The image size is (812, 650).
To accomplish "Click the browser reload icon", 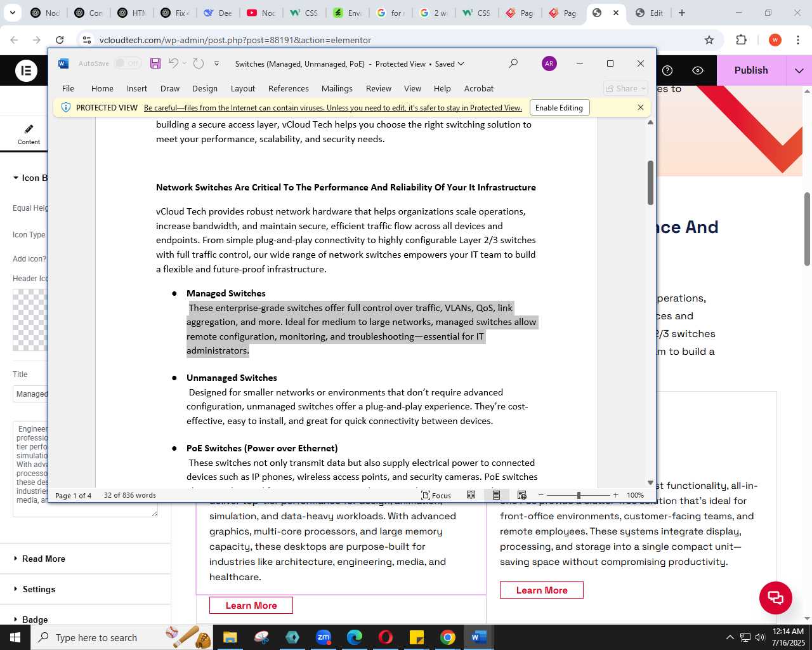I will tap(59, 40).
